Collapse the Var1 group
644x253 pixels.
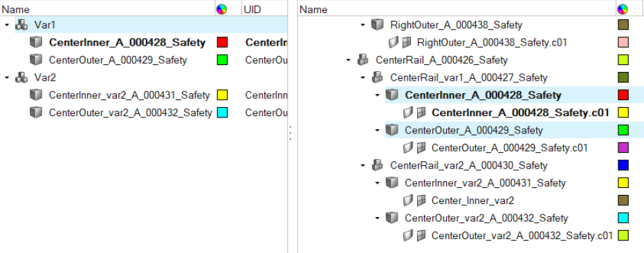(x=7, y=25)
